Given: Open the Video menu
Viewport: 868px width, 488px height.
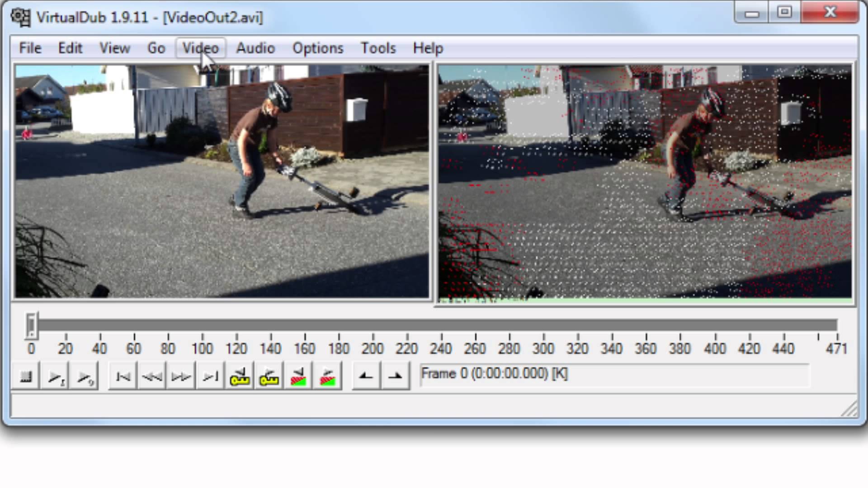Looking at the screenshot, I should (200, 48).
